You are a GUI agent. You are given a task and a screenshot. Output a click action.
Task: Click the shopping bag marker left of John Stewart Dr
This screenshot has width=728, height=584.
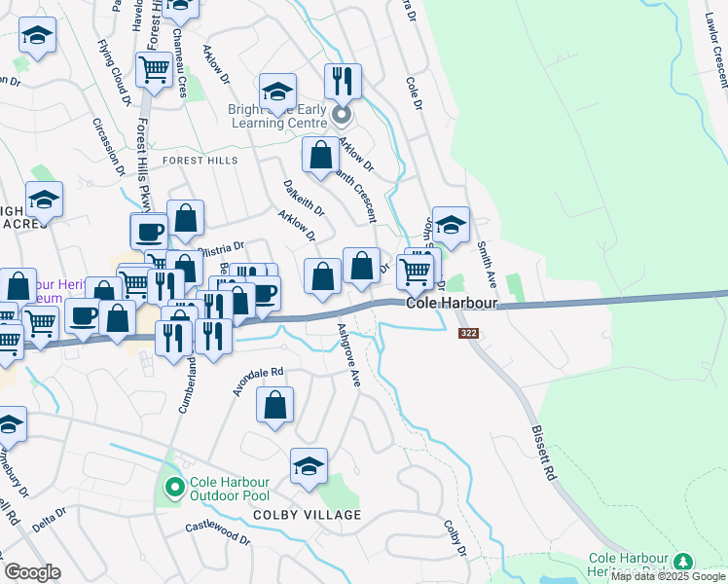pos(362,268)
